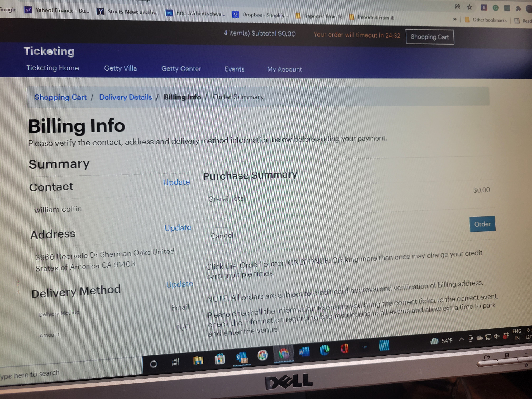532x399 pixels.
Task: Click the Dropbox tray icon
Action: [506, 336]
